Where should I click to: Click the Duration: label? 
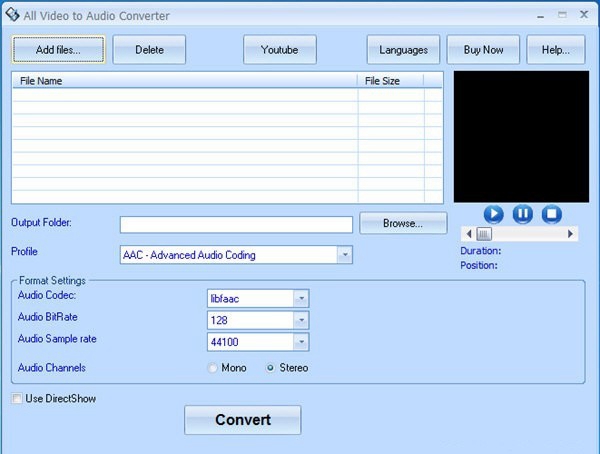(481, 251)
